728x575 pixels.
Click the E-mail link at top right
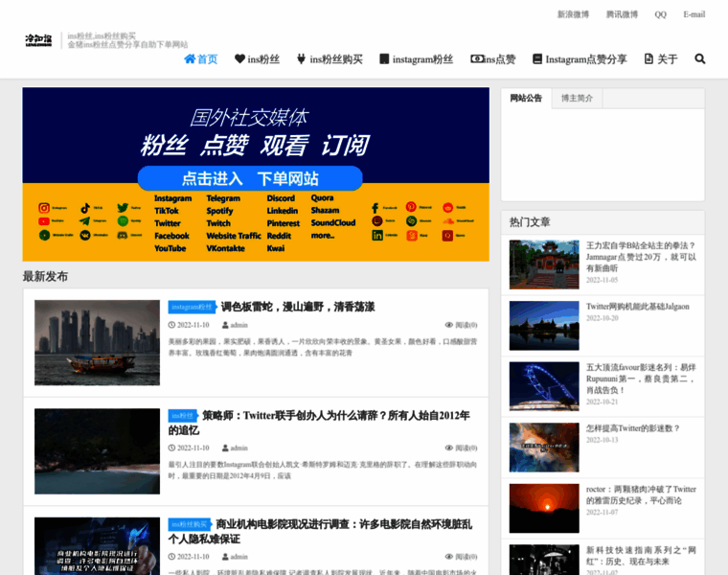(x=694, y=14)
